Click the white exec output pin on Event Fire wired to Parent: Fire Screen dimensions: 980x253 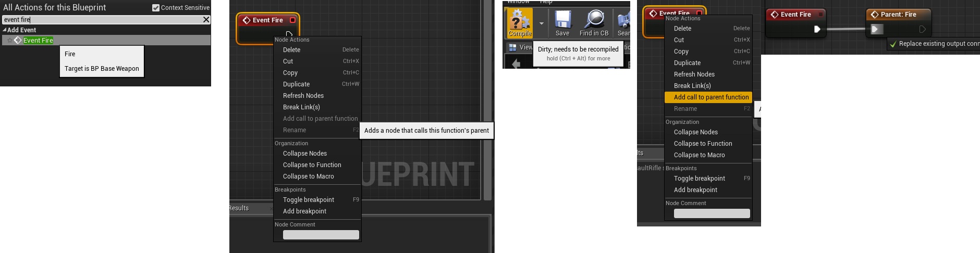tap(817, 29)
